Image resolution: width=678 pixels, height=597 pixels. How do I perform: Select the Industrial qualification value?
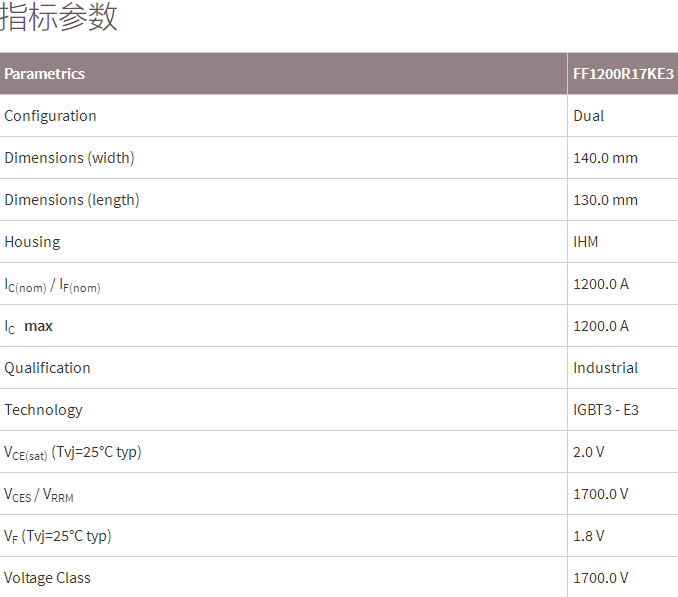click(x=605, y=368)
